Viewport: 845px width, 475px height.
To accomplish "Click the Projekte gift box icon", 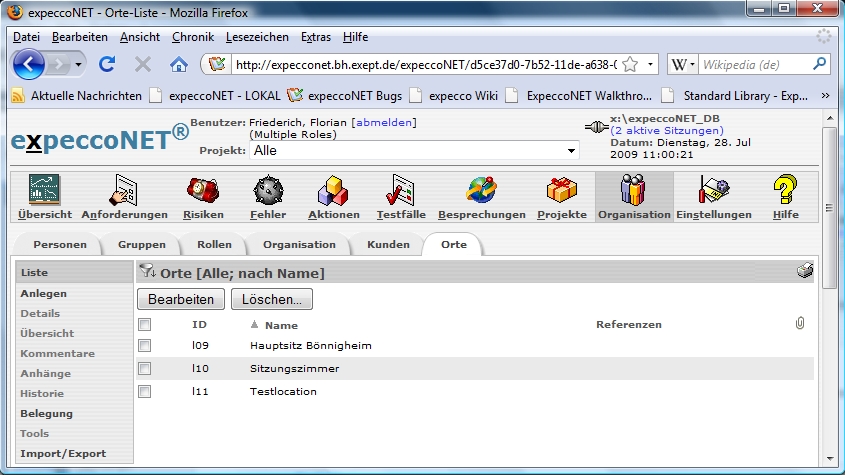I will [x=561, y=189].
